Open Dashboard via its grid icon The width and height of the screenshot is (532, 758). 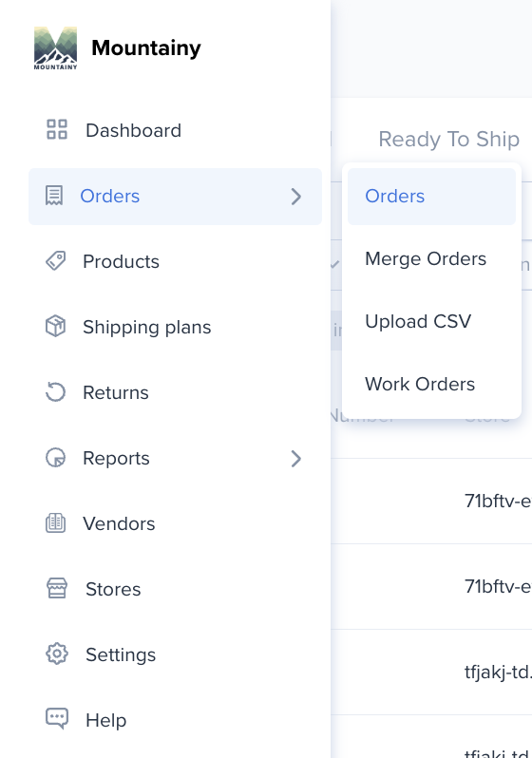57,129
